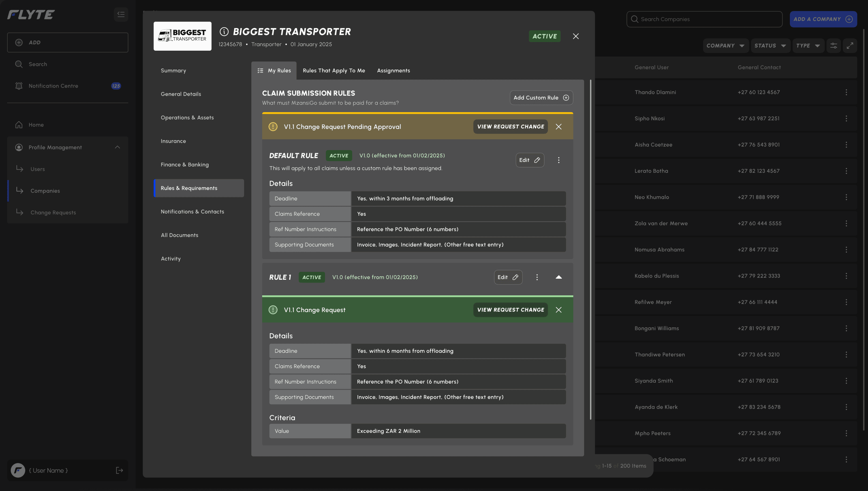Click the info icon beside Biggest Transporter

point(224,32)
